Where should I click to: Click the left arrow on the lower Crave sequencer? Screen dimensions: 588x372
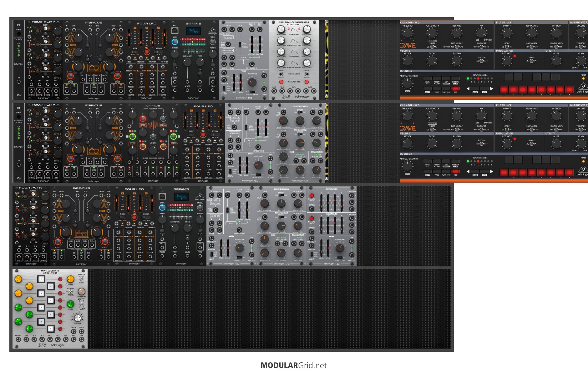point(468,172)
